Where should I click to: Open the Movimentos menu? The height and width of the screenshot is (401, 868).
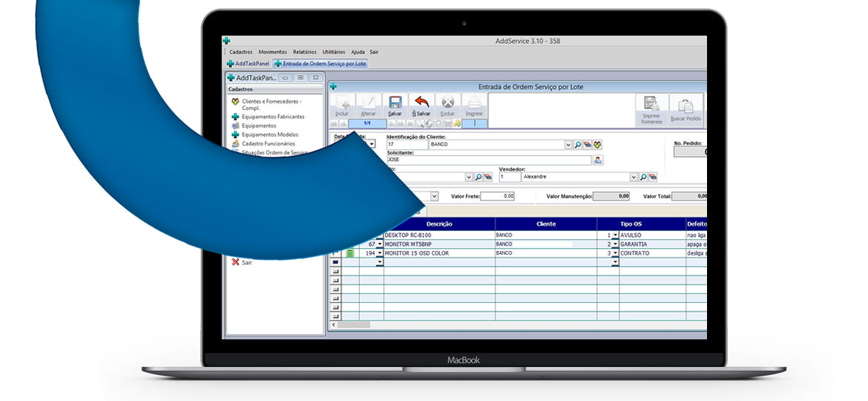pyautogui.click(x=272, y=52)
